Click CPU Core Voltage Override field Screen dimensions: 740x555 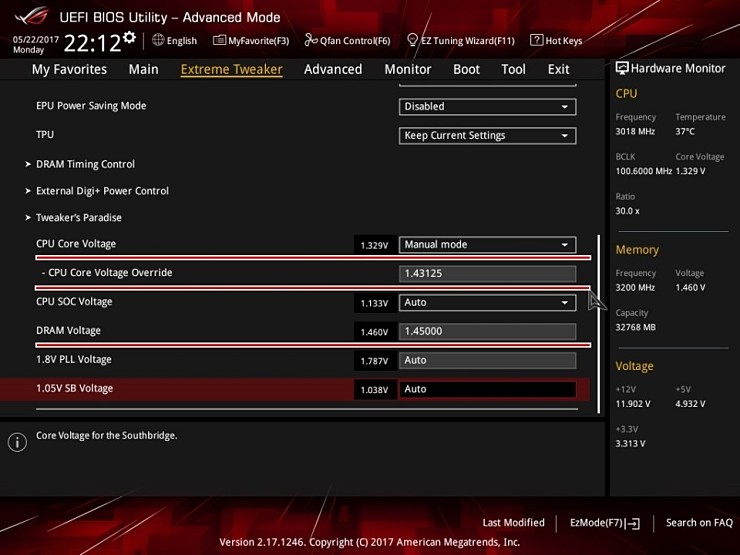pos(487,274)
